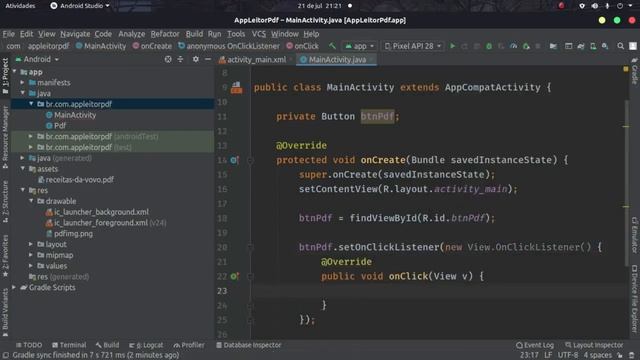Click the Search Everywhere magnifier icon
The image size is (640, 360).
coord(620,46)
